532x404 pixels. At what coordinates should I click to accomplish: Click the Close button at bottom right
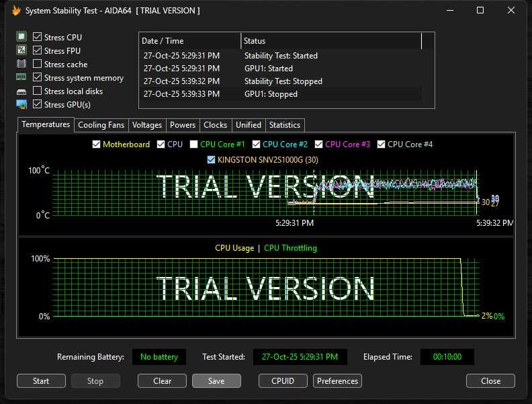pyautogui.click(x=490, y=381)
